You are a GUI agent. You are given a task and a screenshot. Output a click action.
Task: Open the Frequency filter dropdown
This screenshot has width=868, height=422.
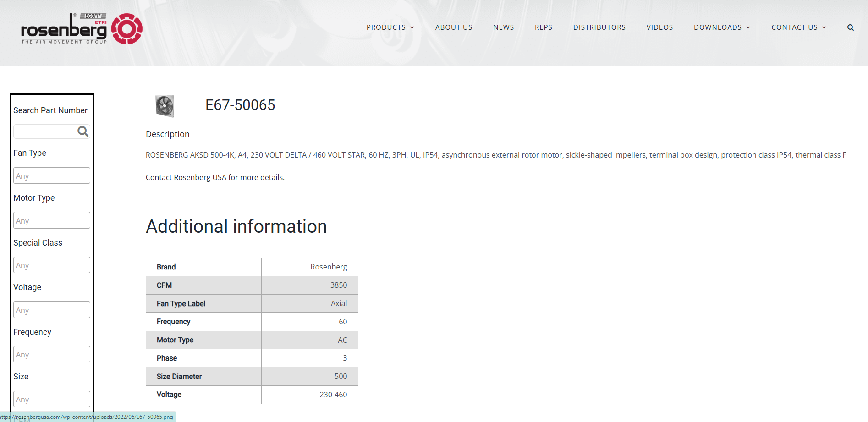pyautogui.click(x=52, y=355)
